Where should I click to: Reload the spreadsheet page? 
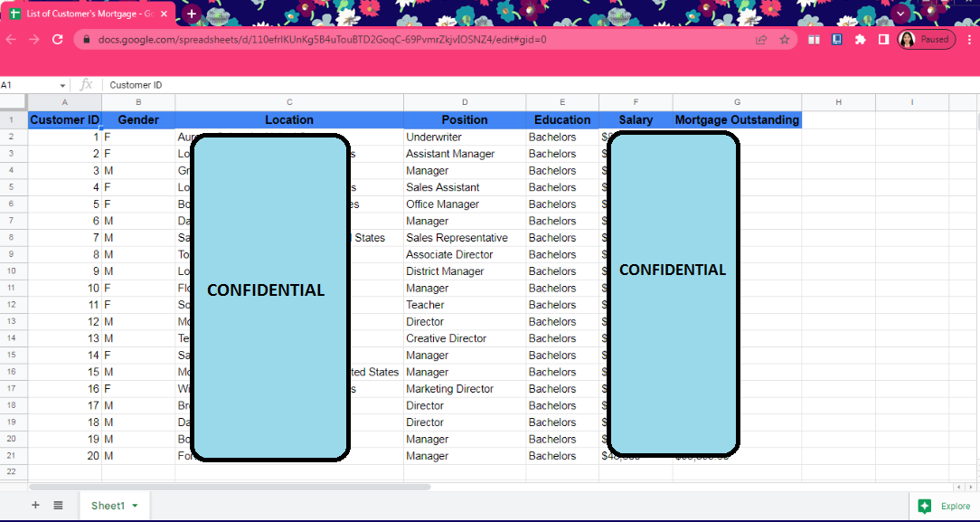(58, 40)
